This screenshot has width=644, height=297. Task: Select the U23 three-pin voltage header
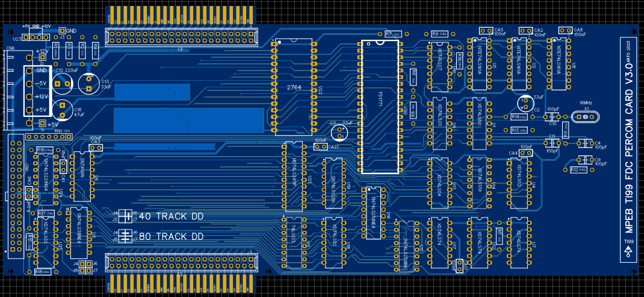[x=36, y=37]
